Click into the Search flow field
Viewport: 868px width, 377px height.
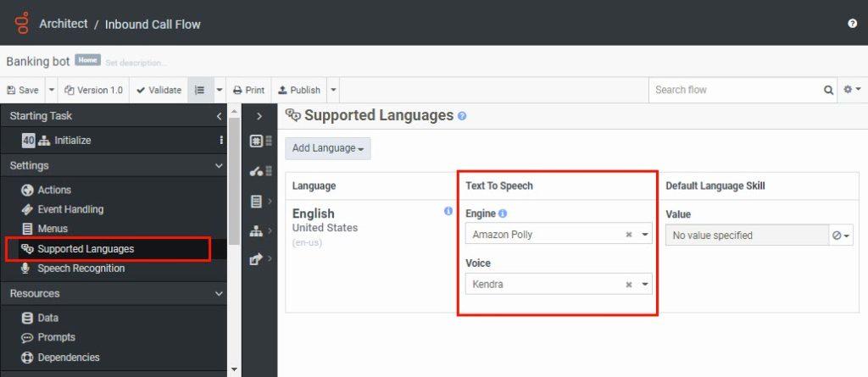[733, 90]
